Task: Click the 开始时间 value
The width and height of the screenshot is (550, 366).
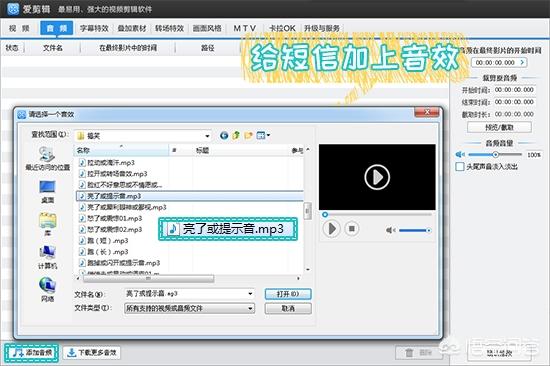Action: click(x=514, y=90)
